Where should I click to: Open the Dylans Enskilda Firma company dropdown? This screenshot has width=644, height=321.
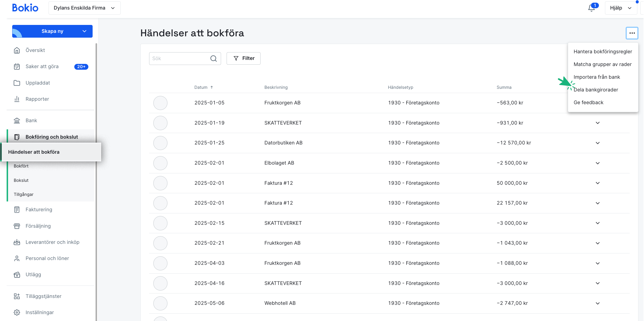(84, 8)
